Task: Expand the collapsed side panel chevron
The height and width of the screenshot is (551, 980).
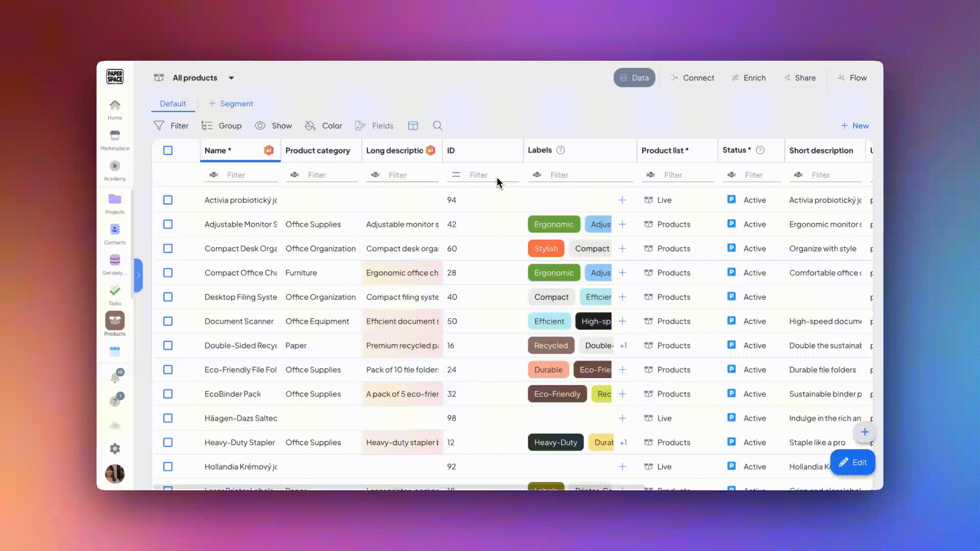Action: tap(138, 275)
